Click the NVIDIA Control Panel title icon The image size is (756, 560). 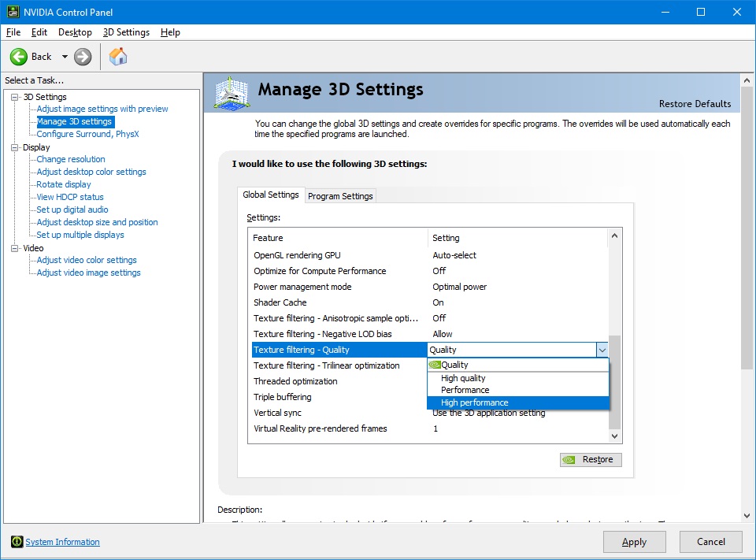coord(13,12)
